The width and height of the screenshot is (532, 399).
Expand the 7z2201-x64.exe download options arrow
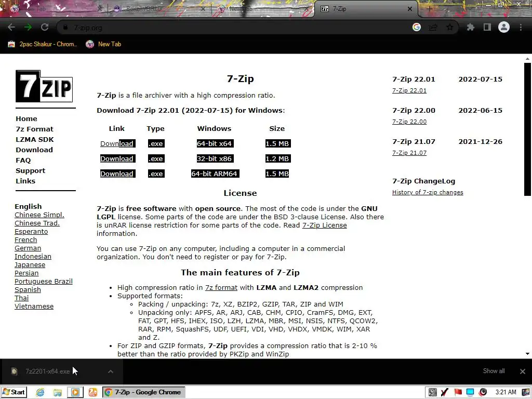(110, 371)
